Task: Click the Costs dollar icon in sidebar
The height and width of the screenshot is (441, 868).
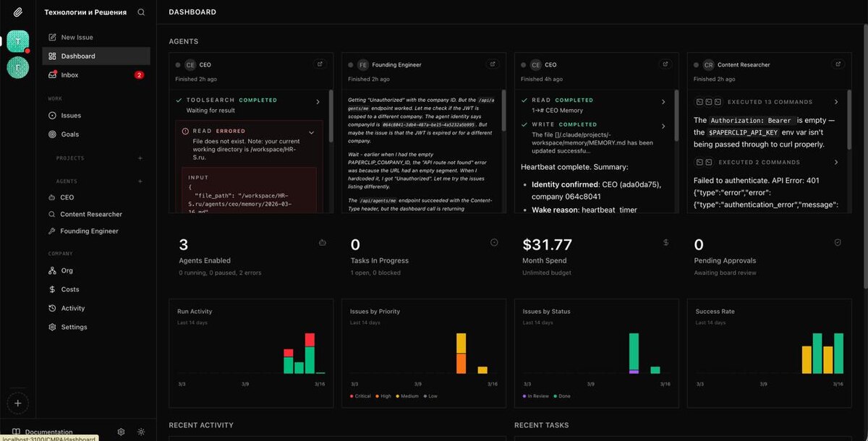Action: 52,289
